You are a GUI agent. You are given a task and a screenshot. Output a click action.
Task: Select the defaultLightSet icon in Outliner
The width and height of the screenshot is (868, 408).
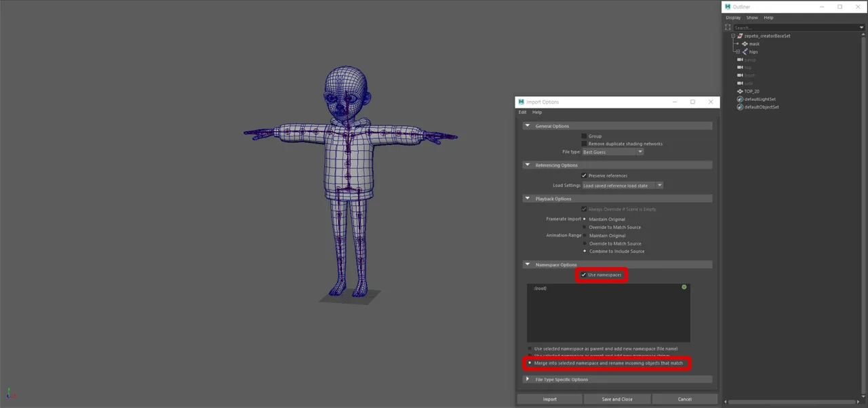(739, 99)
